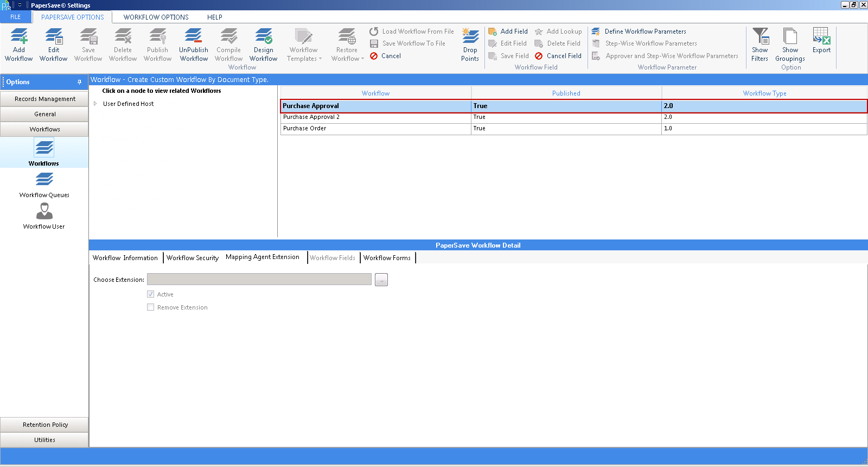Image resolution: width=868 pixels, height=467 pixels.
Task: Open the Utilities section
Action: (44, 440)
